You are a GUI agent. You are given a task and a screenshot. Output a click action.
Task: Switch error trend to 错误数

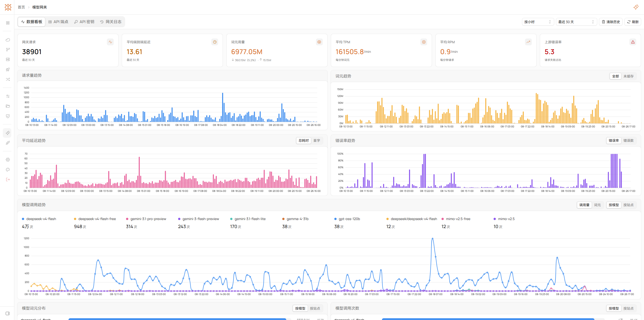tap(628, 140)
